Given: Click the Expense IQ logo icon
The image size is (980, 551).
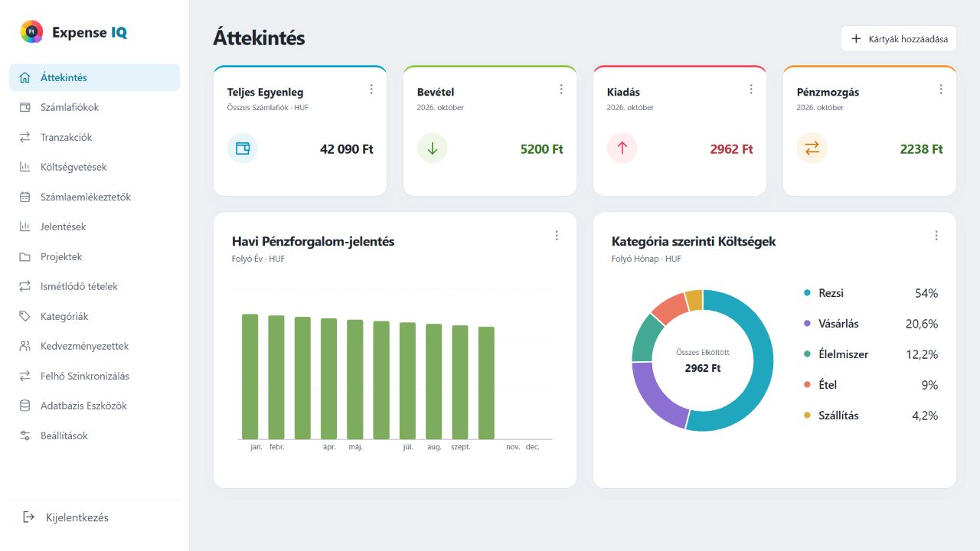Looking at the screenshot, I should click(x=31, y=32).
